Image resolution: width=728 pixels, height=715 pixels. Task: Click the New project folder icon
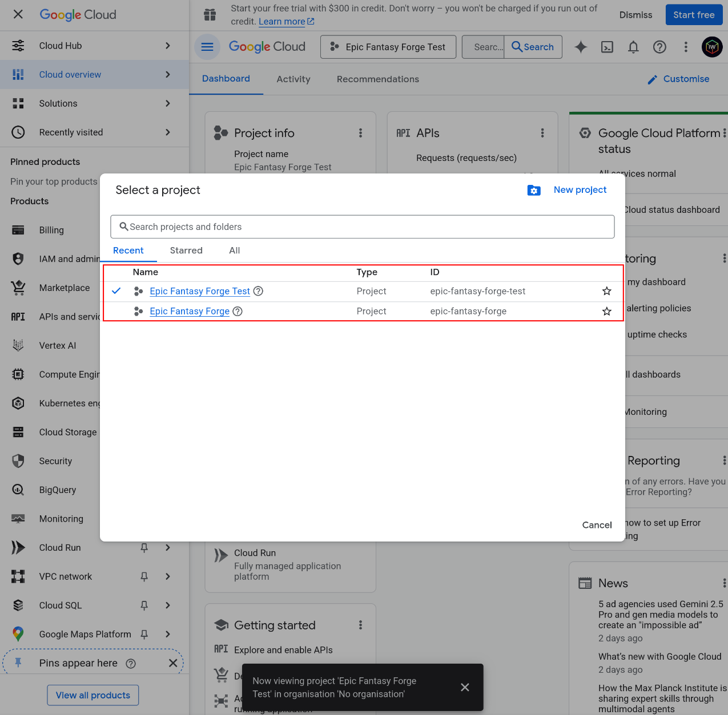click(x=534, y=190)
